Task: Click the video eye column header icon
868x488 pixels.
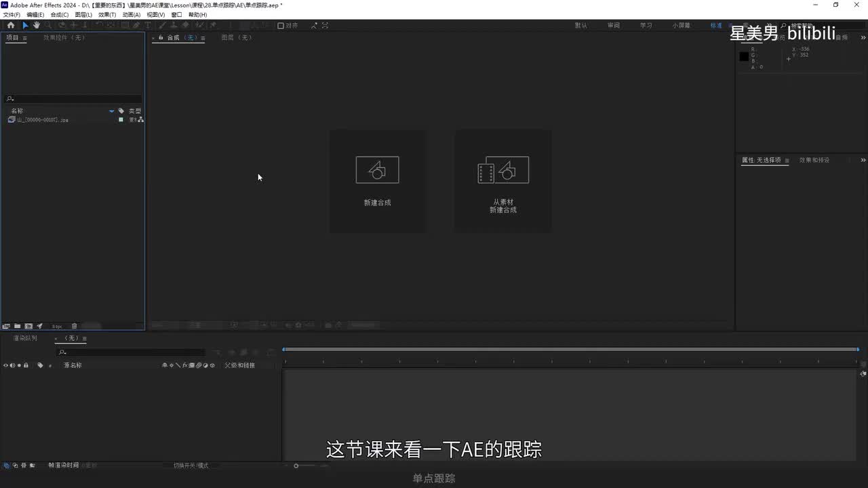Action: click(x=5, y=365)
